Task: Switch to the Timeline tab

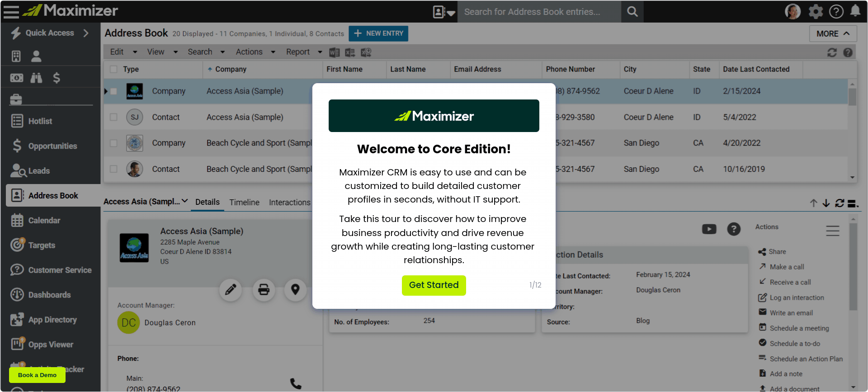Action: pyautogui.click(x=244, y=203)
